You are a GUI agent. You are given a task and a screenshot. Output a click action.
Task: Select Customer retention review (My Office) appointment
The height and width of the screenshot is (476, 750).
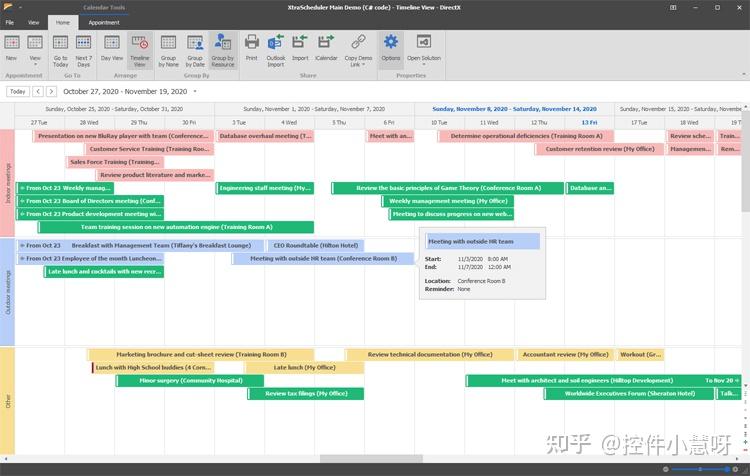pos(600,149)
